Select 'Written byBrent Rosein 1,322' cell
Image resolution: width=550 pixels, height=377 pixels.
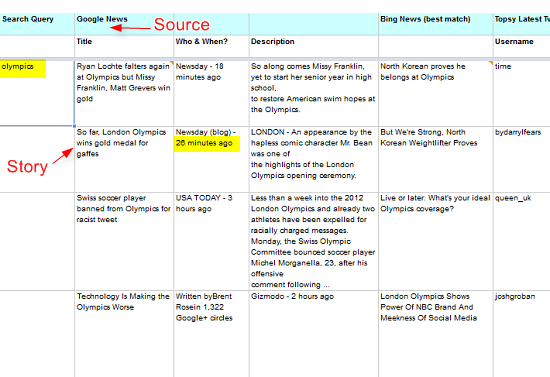tap(212, 334)
